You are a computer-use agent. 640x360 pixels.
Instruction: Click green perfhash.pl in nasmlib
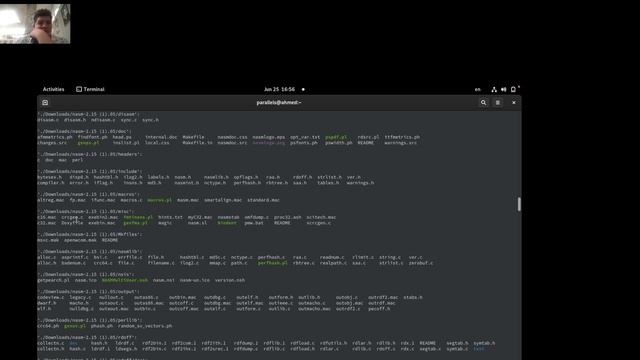(x=273, y=263)
